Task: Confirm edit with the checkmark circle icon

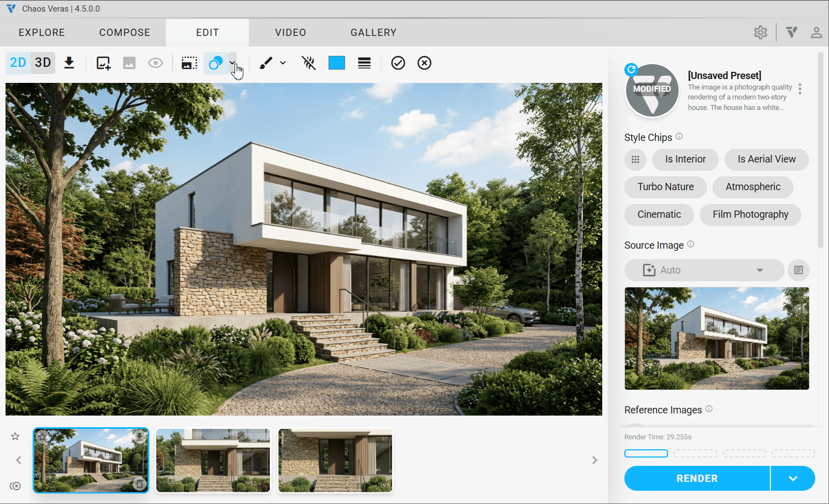Action: [x=398, y=63]
